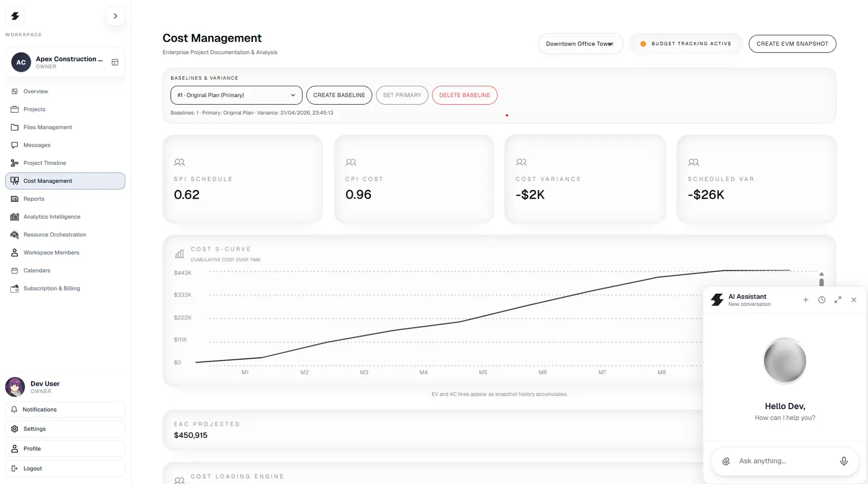Click the Resource Orchestration icon
Screen dimensions: 868x484
pos(15,234)
